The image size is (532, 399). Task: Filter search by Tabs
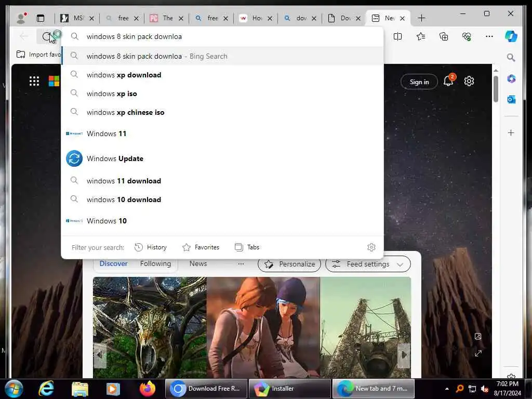[247, 247]
